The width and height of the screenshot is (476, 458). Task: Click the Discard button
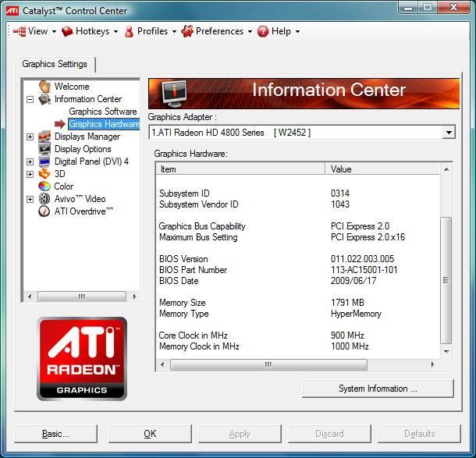(329, 434)
